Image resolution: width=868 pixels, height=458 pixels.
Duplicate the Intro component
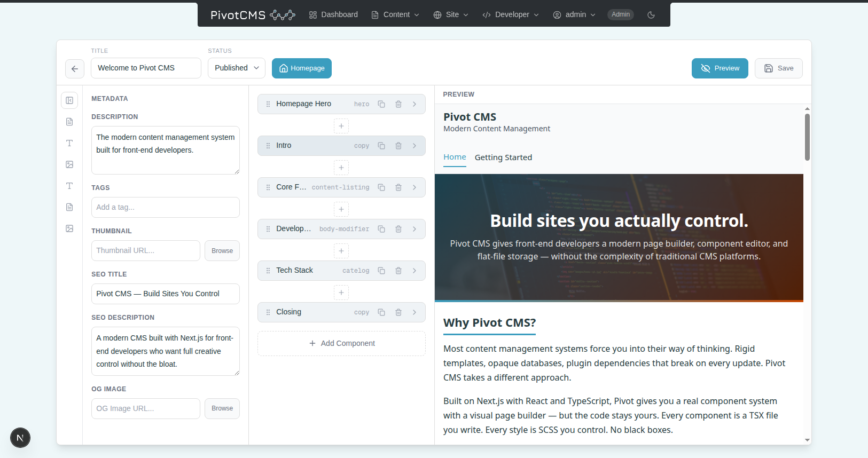(x=381, y=146)
